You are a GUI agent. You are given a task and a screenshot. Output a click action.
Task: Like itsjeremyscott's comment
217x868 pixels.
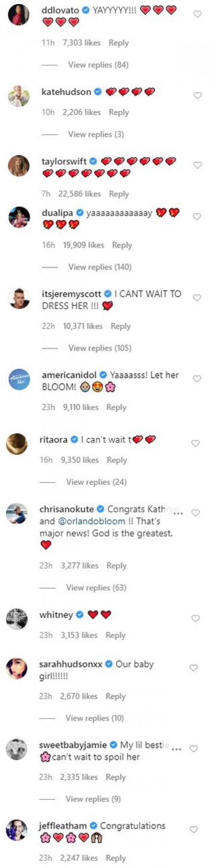click(x=196, y=297)
